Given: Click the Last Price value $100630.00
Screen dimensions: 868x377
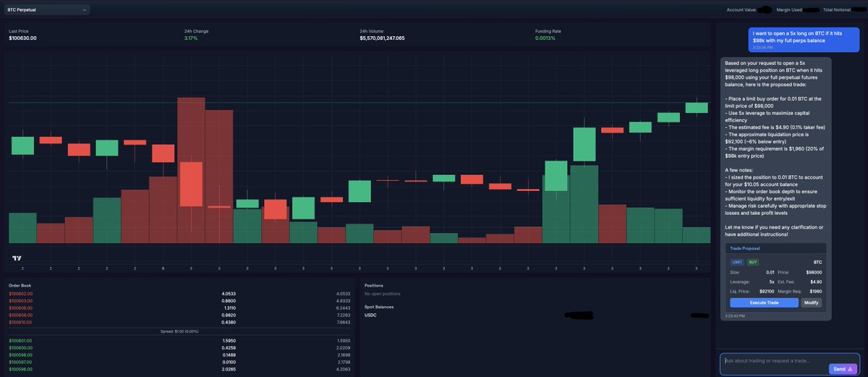Looking at the screenshot, I should [x=22, y=38].
